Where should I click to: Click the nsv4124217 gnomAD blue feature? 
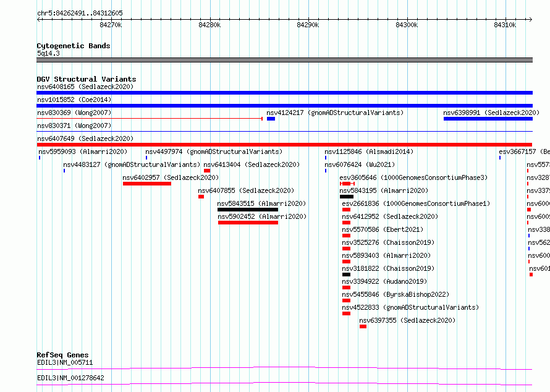pos(271,119)
